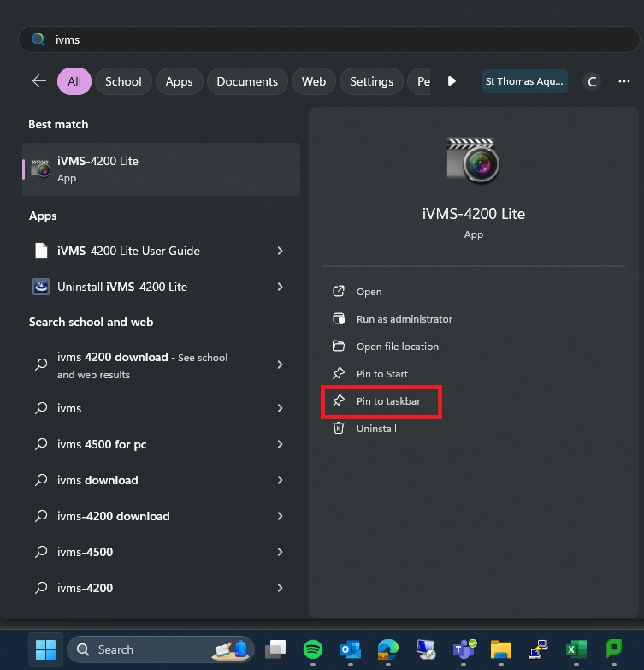Expand iVMS-4200 Lite User Guide chevron
Screen dimensions: 644x670
pyautogui.click(x=281, y=251)
